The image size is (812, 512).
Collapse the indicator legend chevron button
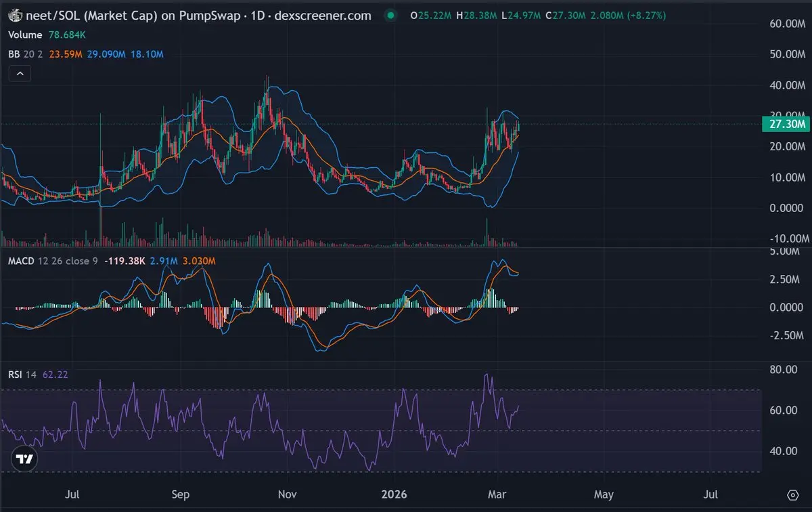[x=19, y=73]
